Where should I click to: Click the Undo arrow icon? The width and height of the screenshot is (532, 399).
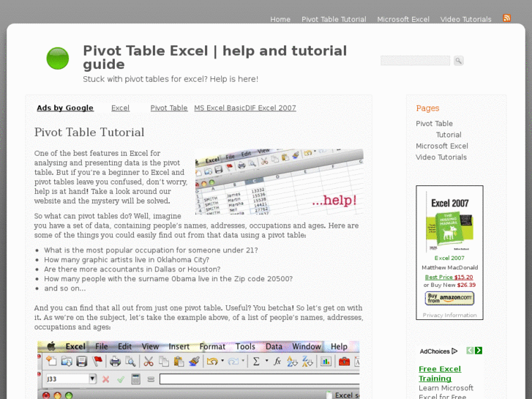212,362
